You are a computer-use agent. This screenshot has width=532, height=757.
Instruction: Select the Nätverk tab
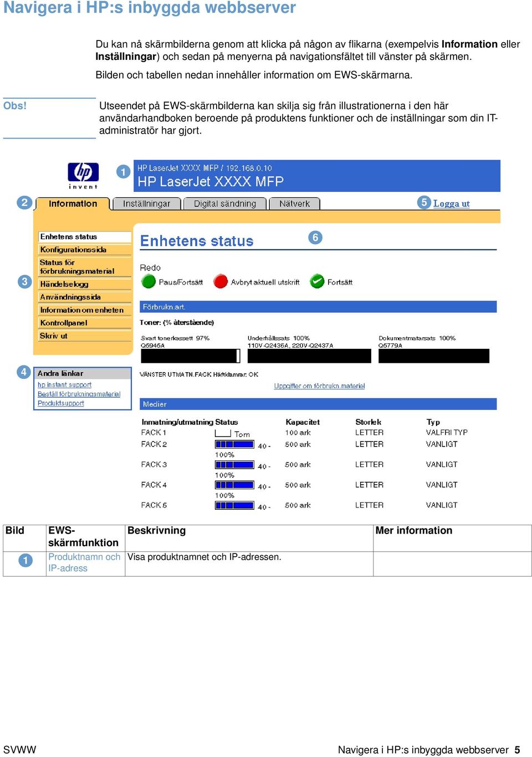(295, 204)
